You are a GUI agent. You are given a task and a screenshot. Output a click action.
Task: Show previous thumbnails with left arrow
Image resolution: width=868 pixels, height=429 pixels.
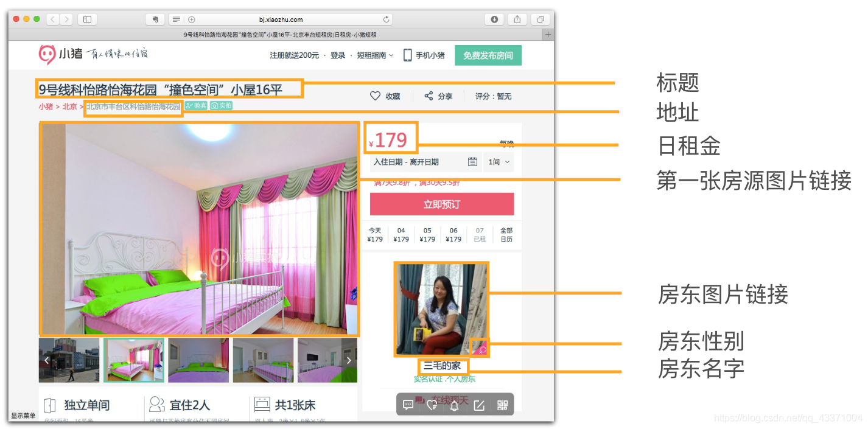click(x=46, y=360)
